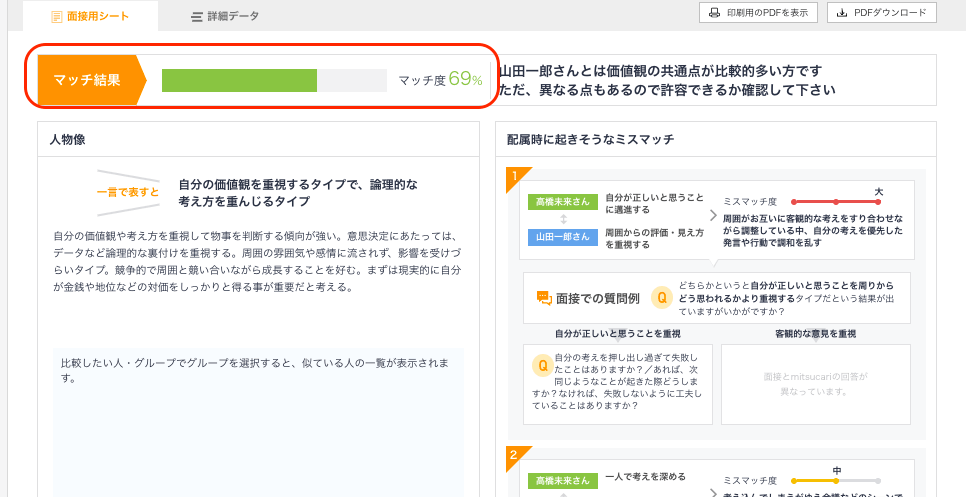The image size is (966, 497).
Task: Click the green マッチ度 progress bar
Action: coord(240,80)
